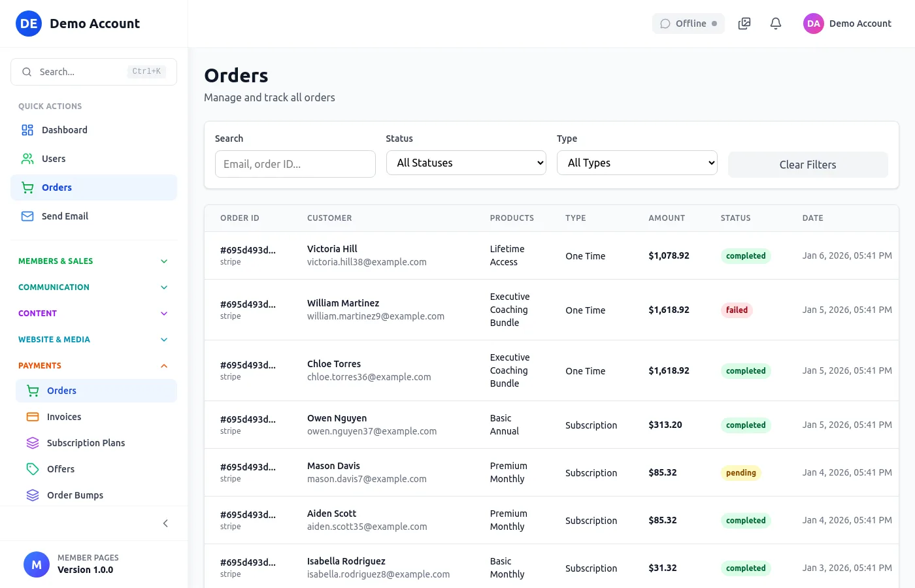Open Users in quick actions

pos(93,159)
